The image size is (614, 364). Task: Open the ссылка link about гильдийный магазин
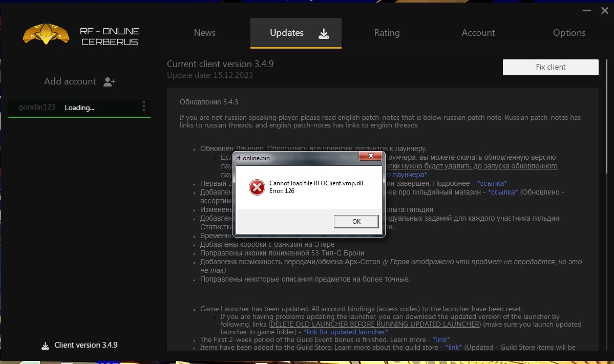pyautogui.click(x=503, y=192)
